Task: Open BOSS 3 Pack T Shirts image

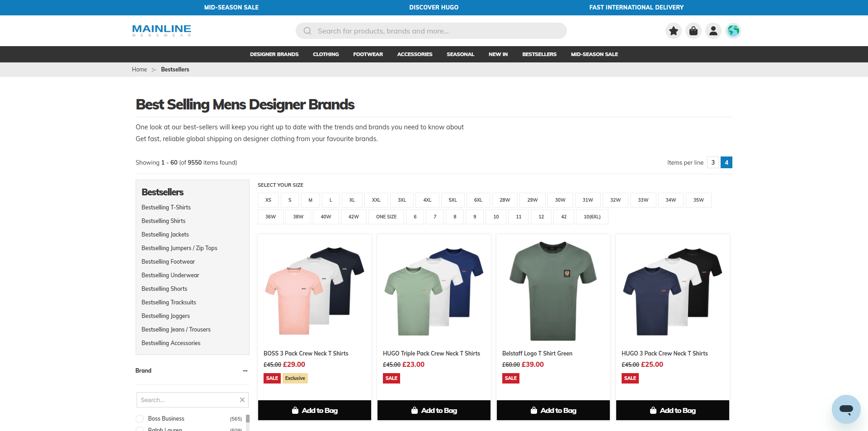Action: pos(315,291)
